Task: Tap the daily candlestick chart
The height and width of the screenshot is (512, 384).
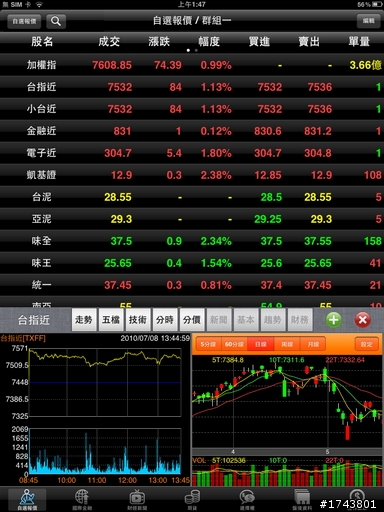Action: 287,402
